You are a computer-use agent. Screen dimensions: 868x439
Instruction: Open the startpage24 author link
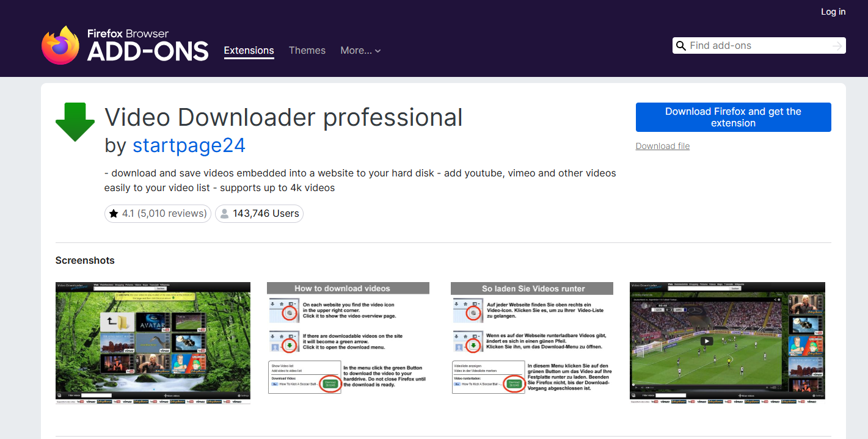[x=189, y=145]
